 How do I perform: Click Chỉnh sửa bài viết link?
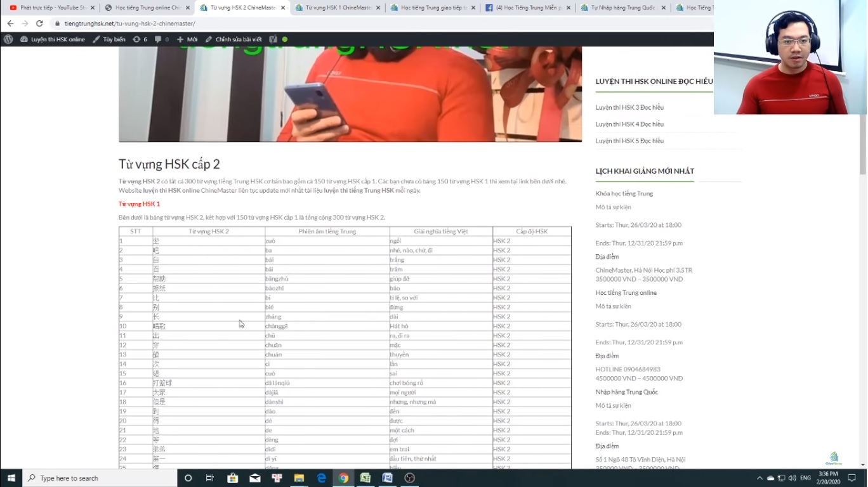[233, 39]
